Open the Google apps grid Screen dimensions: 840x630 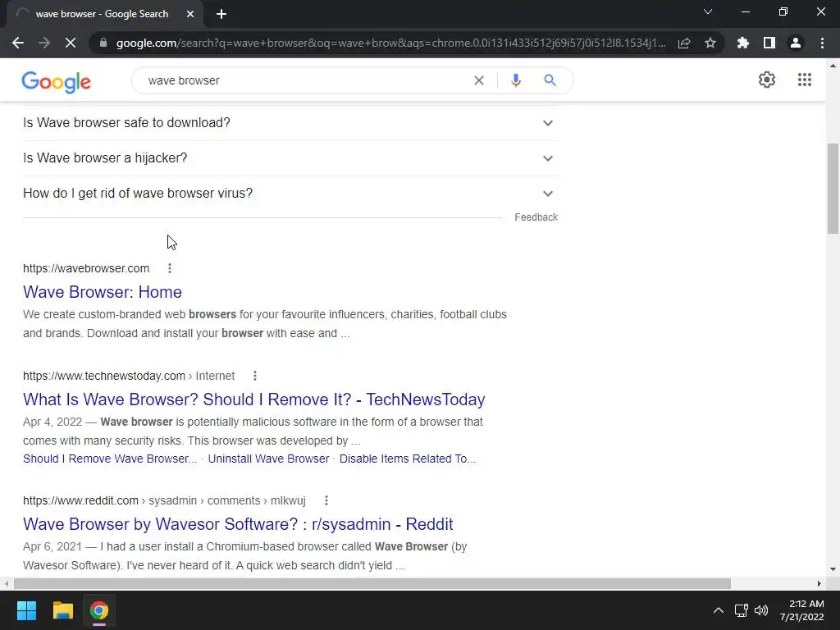tap(804, 80)
